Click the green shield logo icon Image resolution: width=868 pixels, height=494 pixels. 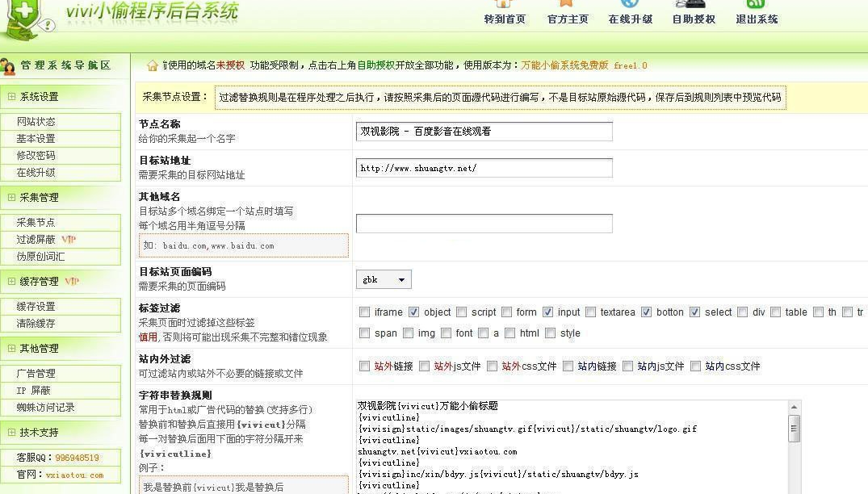pyautogui.click(x=25, y=19)
